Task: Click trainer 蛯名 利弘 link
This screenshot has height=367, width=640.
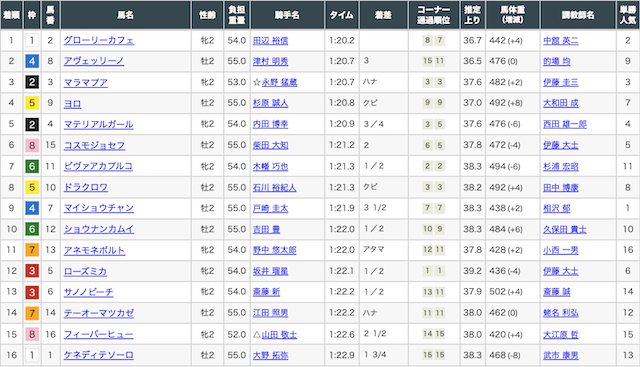Action: 560,313
